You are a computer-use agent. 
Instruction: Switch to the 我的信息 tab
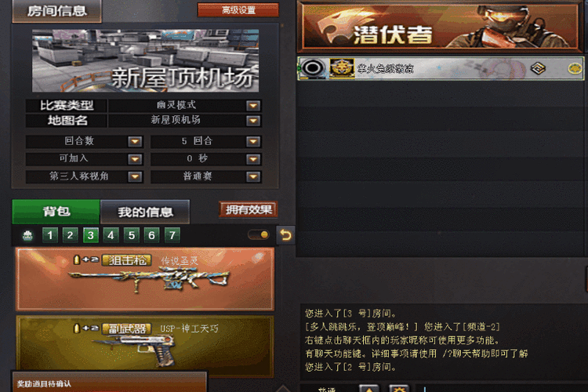point(145,212)
